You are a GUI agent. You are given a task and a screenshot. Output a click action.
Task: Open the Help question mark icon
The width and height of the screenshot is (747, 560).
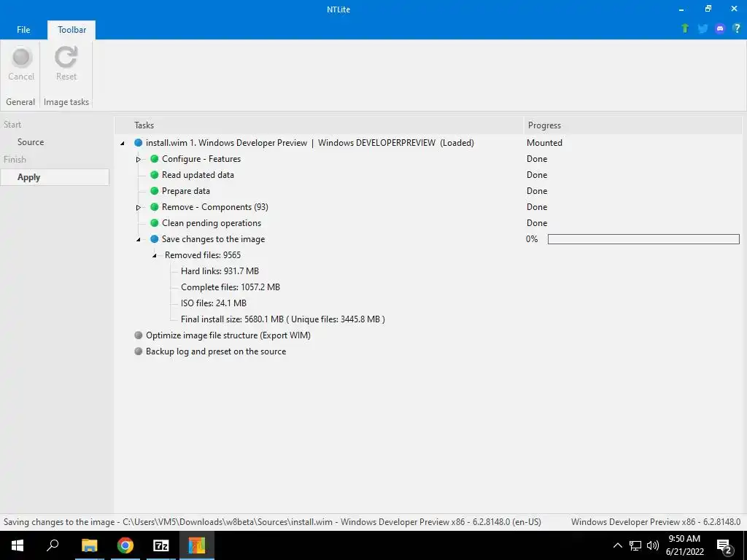(737, 28)
